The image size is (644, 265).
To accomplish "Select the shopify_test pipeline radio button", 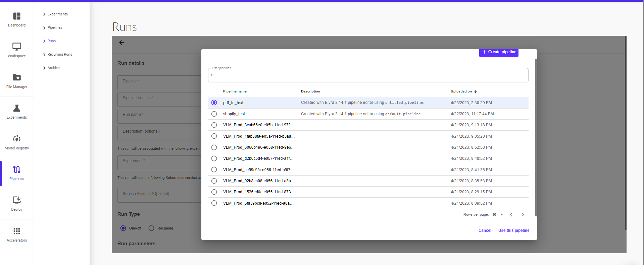I will tap(214, 114).
